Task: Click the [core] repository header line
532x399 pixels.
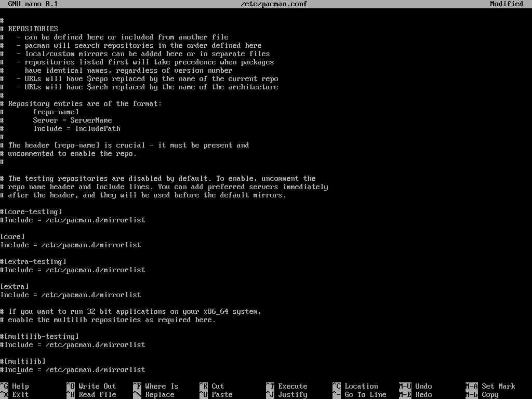Action: pos(12,236)
